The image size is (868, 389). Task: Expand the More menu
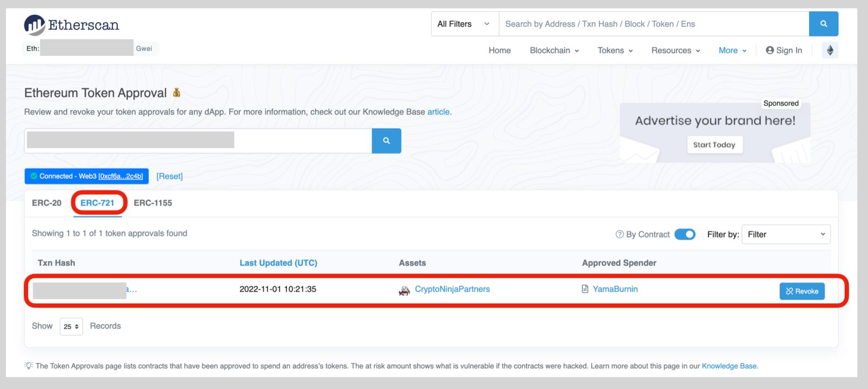point(732,50)
